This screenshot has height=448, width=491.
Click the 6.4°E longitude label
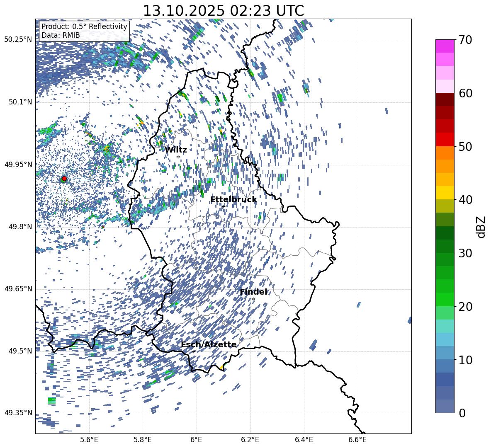(304, 440)
